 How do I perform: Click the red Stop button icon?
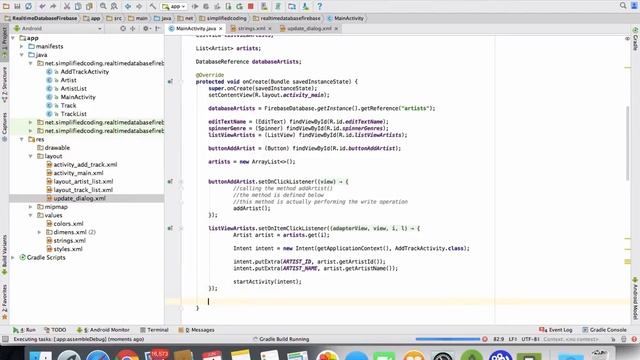click(x=251, y=6)
